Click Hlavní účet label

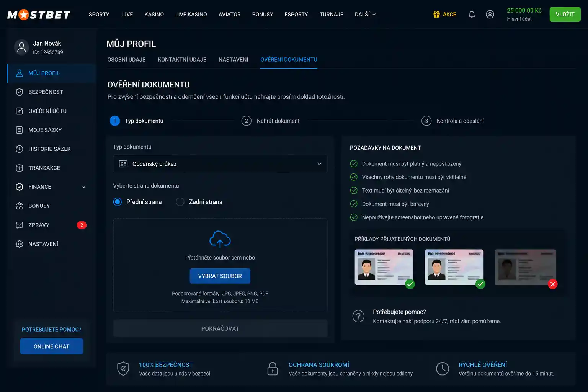pos(519,19)
